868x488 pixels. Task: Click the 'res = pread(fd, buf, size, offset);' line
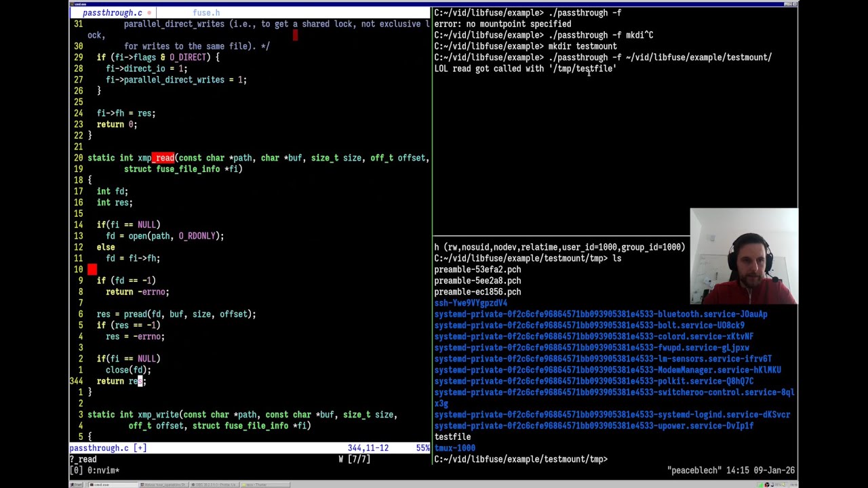[x=176, y=314]
